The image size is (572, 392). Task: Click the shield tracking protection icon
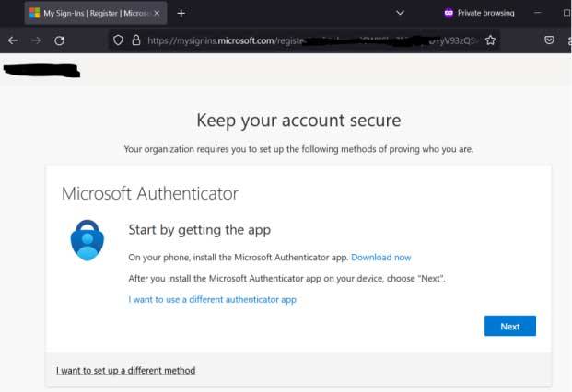[118, 40]
